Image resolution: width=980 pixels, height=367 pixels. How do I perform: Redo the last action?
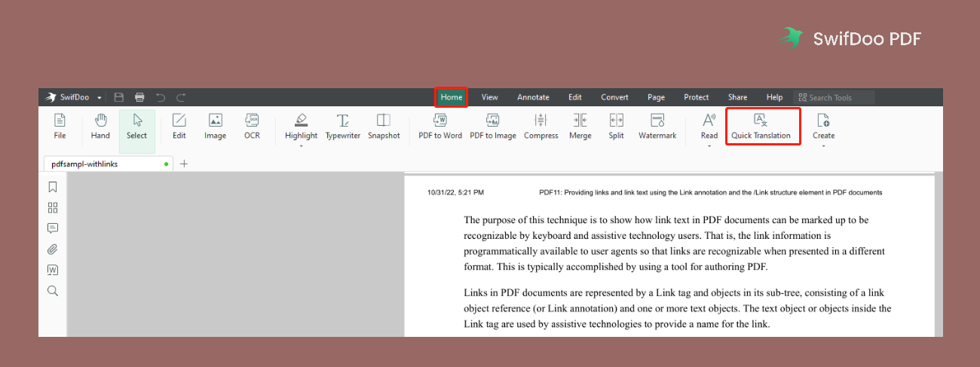pos(181,97)
